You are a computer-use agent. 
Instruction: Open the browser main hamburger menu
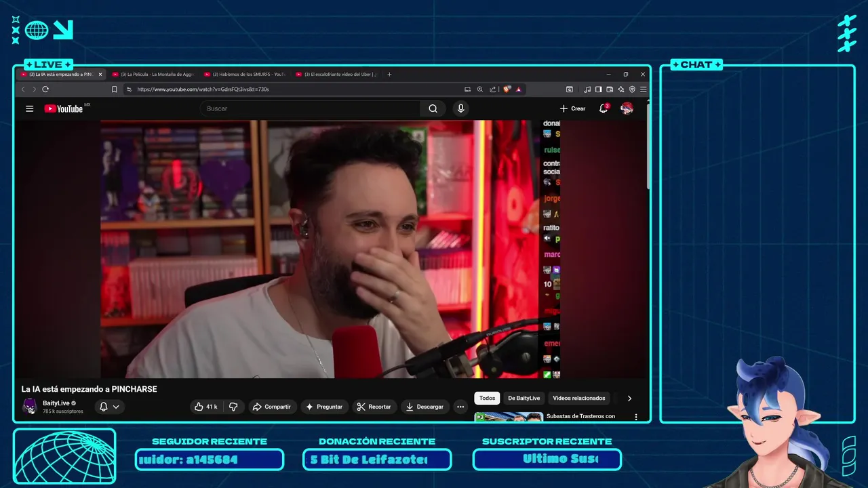643,89
